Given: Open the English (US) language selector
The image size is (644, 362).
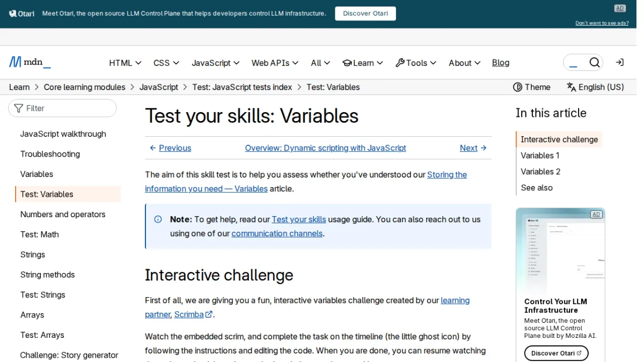Looking at the screenshot, I should click(x=595, y=87).
